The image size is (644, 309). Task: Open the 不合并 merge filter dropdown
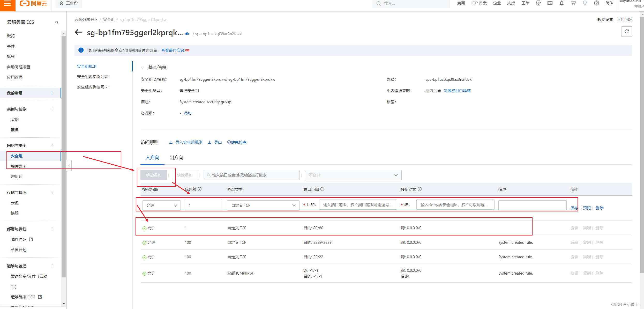pos(353,175)
